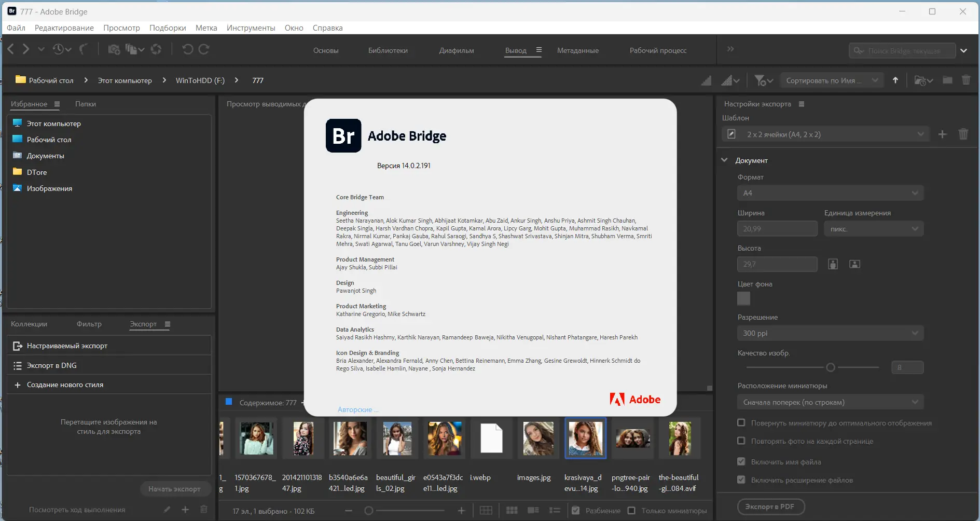Click thumbnail quality triangle icon
The image size is (980, 521).
pyautogui.click(x=706, y=80)
